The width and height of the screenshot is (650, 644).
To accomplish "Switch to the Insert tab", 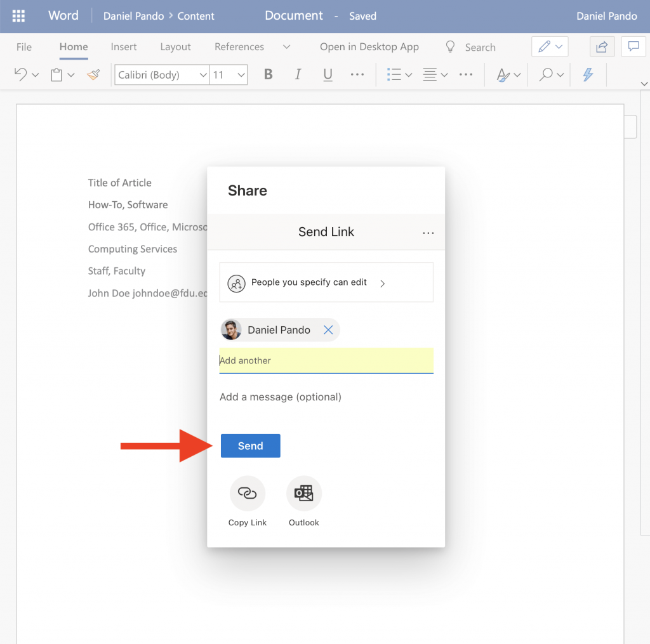I will click(124, 47).
